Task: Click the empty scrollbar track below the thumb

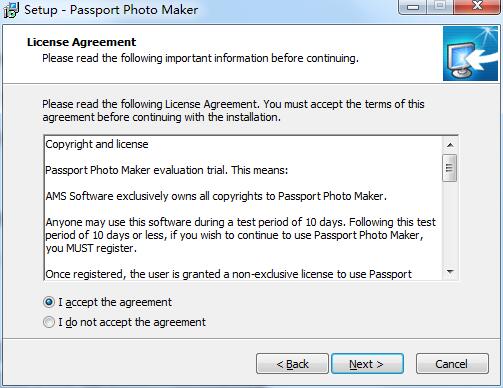Action: (450, 223)
